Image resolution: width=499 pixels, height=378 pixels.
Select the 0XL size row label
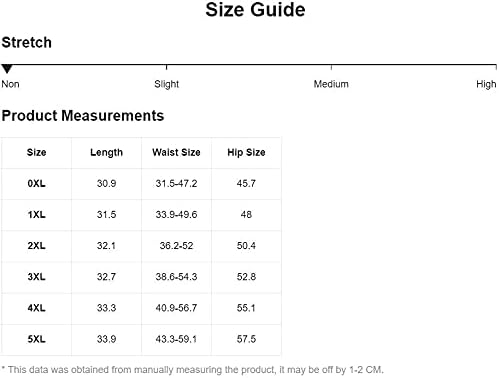coord(36,184)
